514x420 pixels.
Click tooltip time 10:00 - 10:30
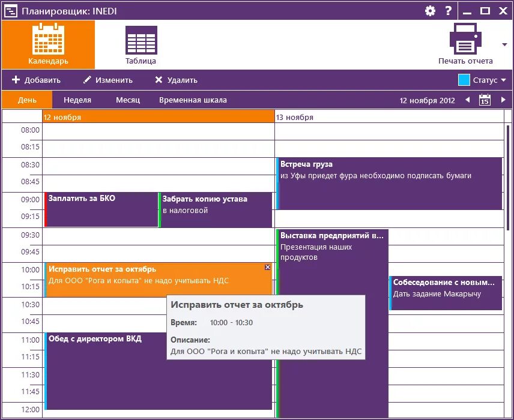coord(231,323)
